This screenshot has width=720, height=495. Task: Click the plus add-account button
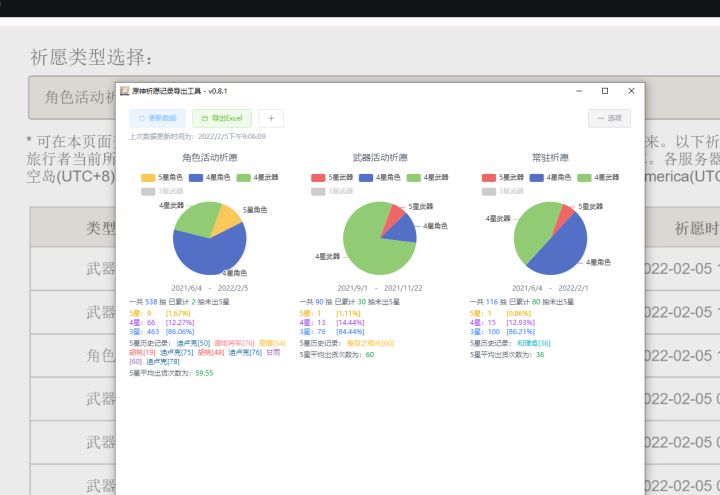pyautogui.click(x=271, y=118)
